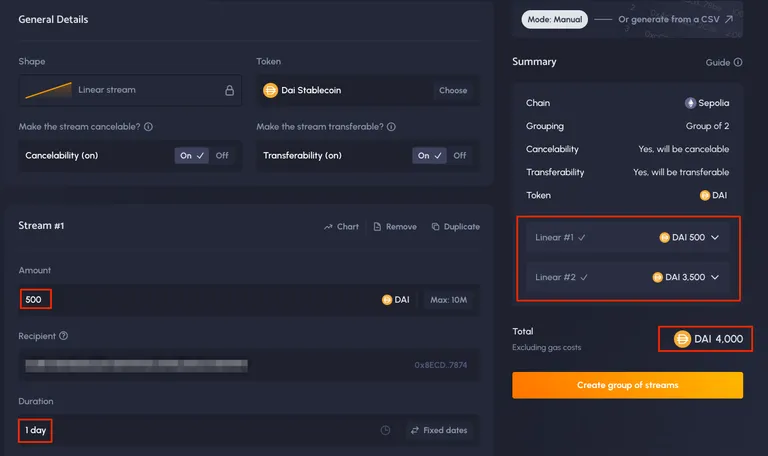Set Cancelability to On
The image size is (768, 456).
(192, 155)
